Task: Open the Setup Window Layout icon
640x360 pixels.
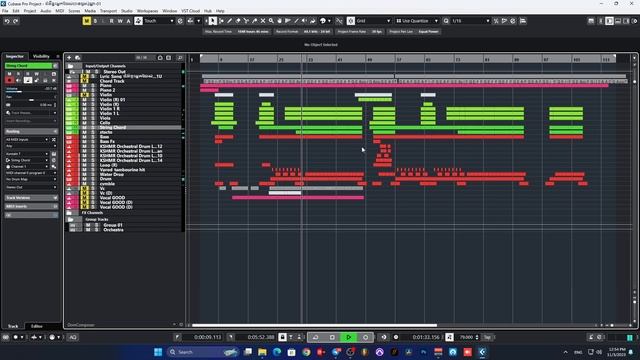Action: click(591, 21)
